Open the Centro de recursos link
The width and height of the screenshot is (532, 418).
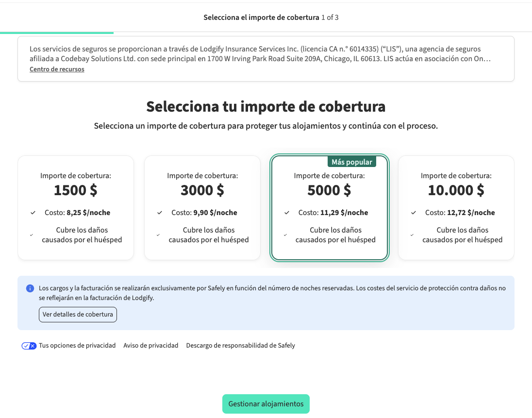pos(57,69)
